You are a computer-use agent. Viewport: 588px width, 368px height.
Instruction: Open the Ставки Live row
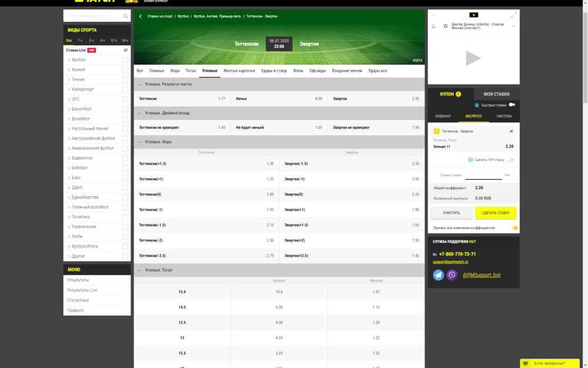[x=97, y=50]
